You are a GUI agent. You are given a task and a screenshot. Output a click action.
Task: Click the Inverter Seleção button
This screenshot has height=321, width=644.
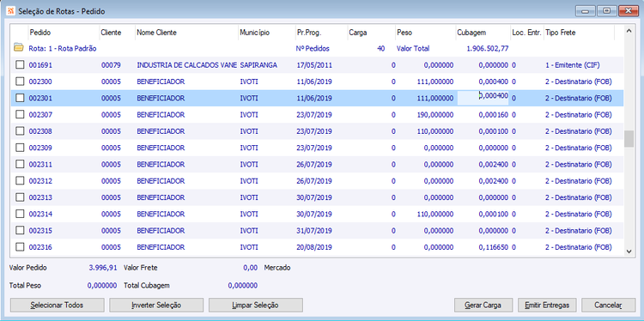[x=156, y=305]
